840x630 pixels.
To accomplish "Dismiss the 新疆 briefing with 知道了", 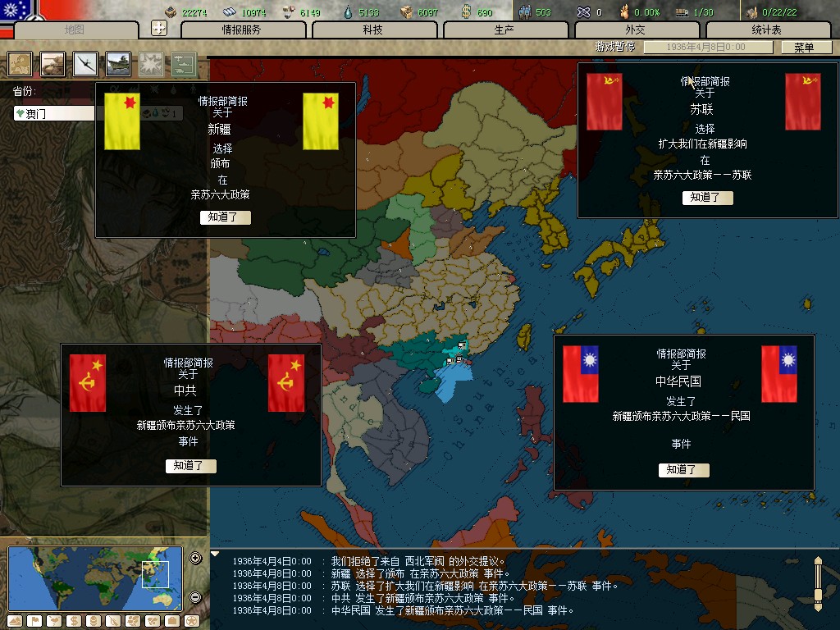I will (x=225, y=217).
